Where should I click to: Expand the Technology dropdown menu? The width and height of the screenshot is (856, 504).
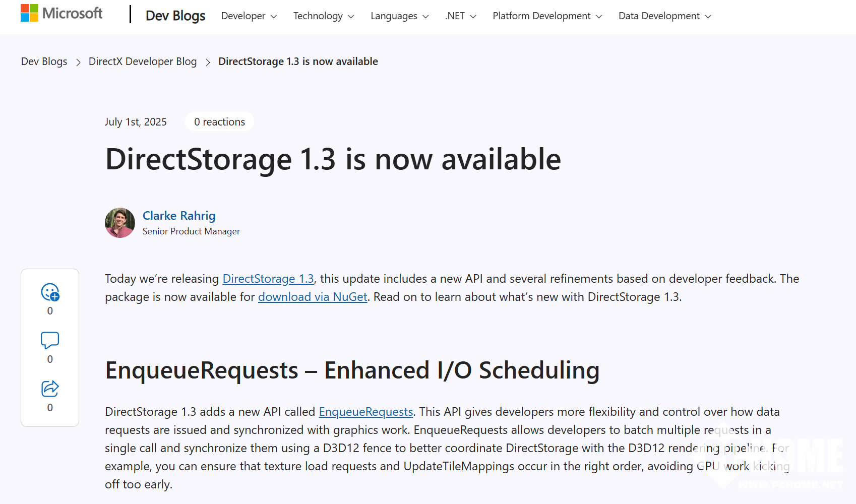pyautogui.click(x=324, y=16)
